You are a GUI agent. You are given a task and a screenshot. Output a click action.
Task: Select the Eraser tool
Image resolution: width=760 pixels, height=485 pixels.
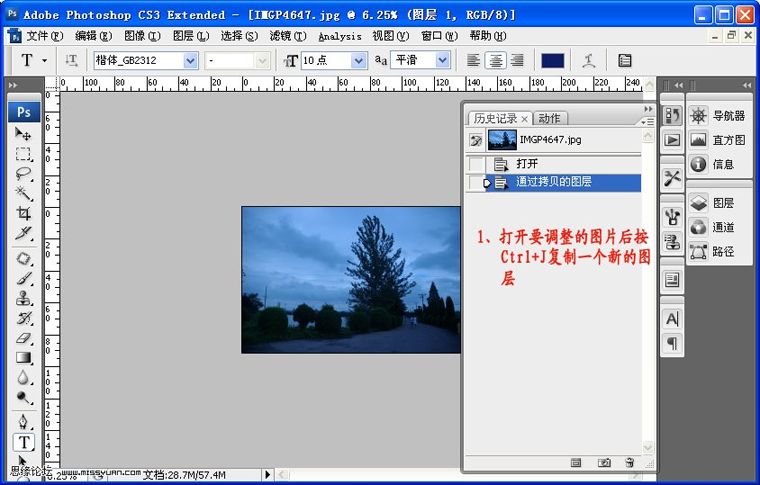pos(23,338)
